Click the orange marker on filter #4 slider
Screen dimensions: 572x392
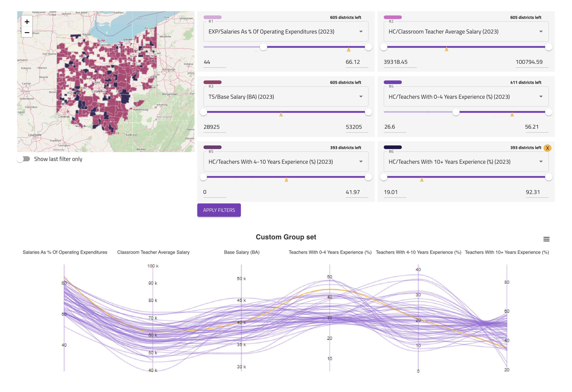coord(512,114)
